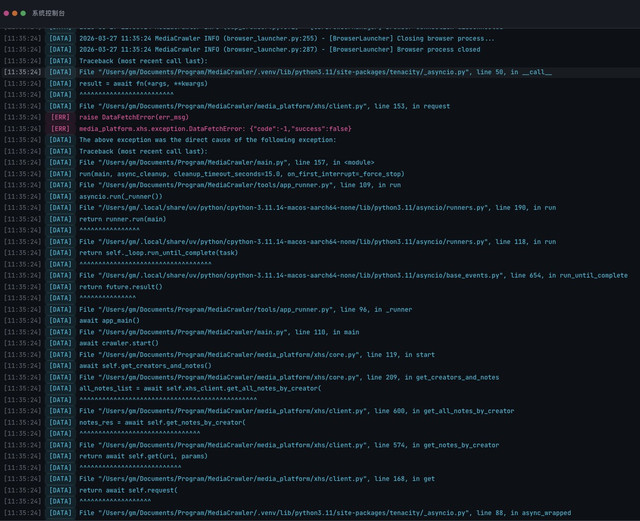
Task: Click [ERR] badge beside media_platform.xhs.exception line
Action: point(60,129)
